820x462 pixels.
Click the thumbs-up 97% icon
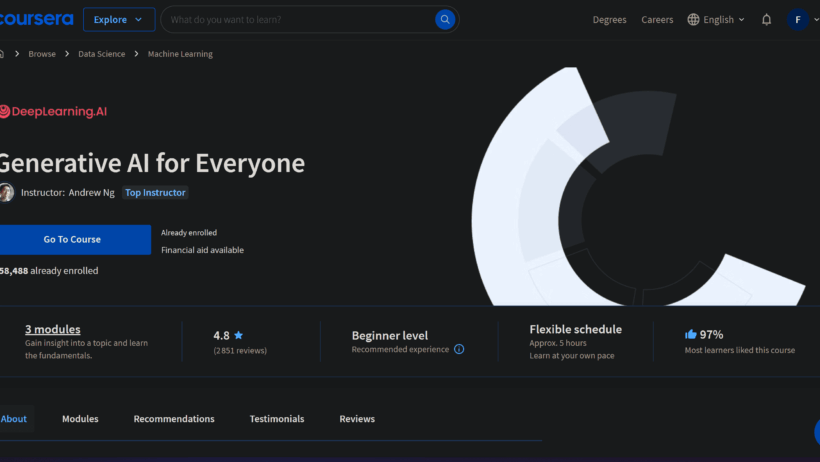click(690, 334)
